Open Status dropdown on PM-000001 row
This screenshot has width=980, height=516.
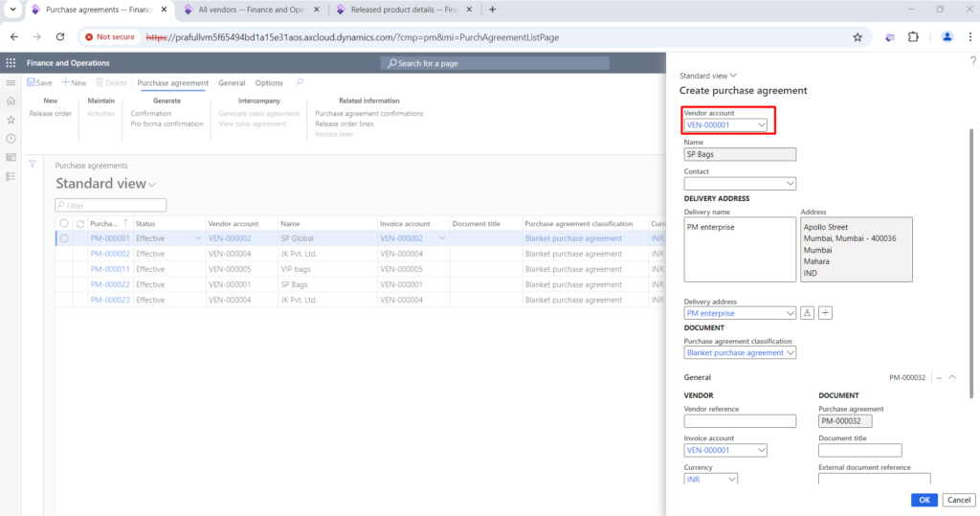[198, 238]
